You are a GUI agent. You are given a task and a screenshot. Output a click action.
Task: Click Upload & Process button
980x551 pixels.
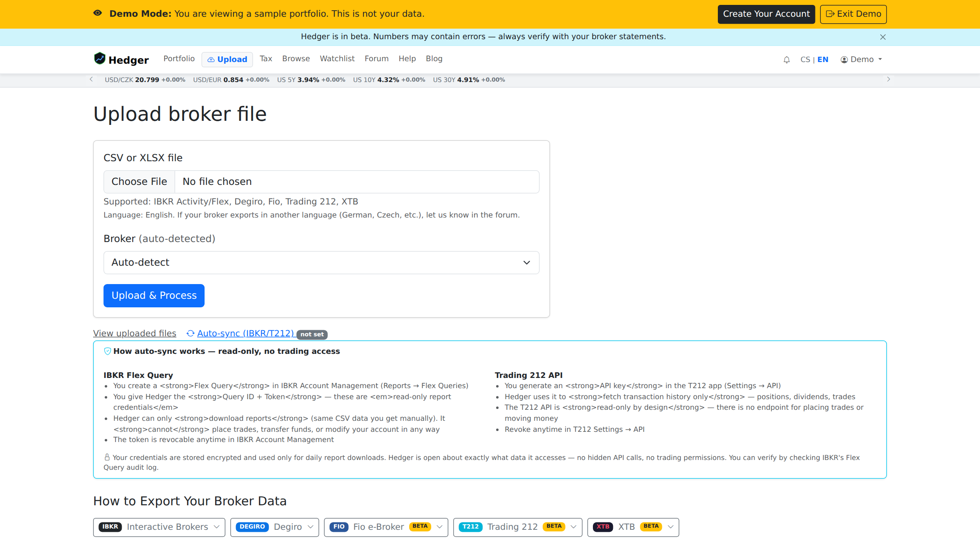pyautogui.click(x=154, y=295)
